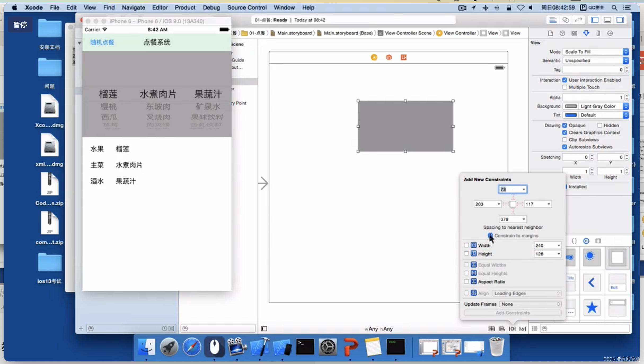Open the Update Frames dropdown
Screen dimensions: 644x364
530,304
